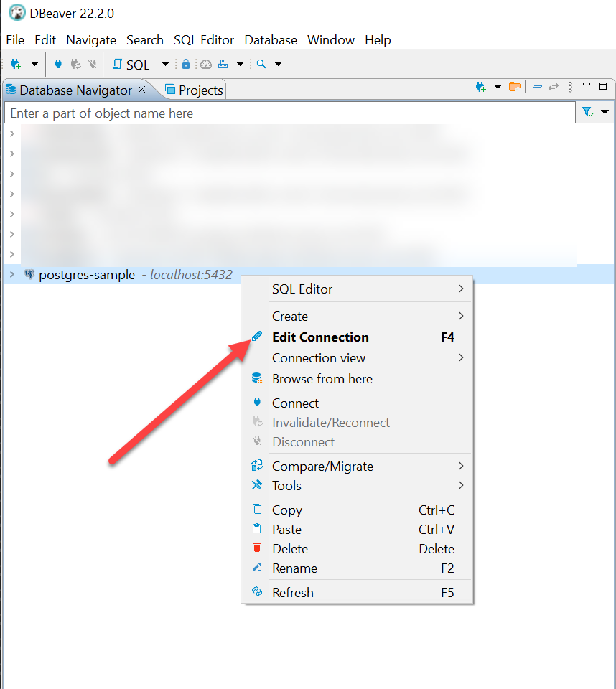Select the postgres-sample connection in the tree
This screenshot has width=616, height=689.
point(87,275)
